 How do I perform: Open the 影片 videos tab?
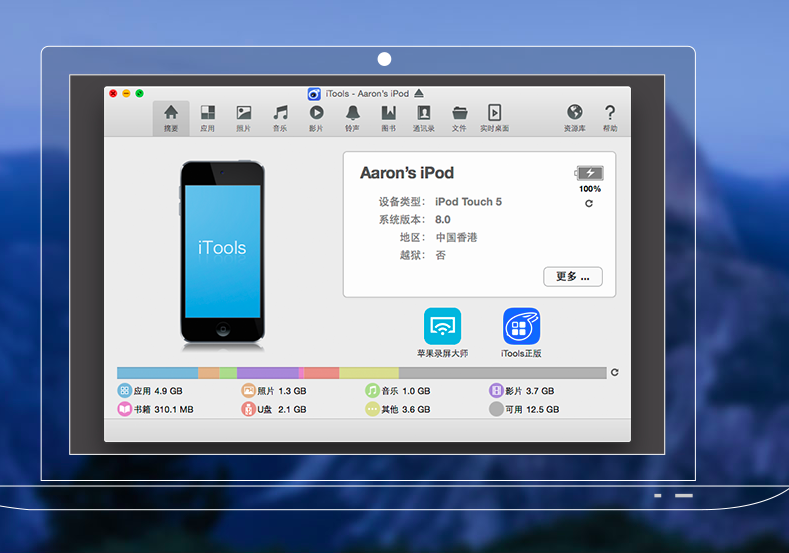click(x=316, y=118)
